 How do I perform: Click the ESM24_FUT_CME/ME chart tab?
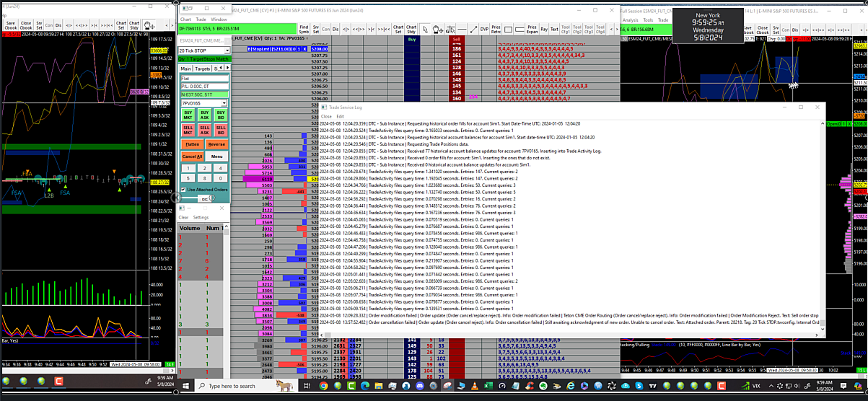(204, 40)
